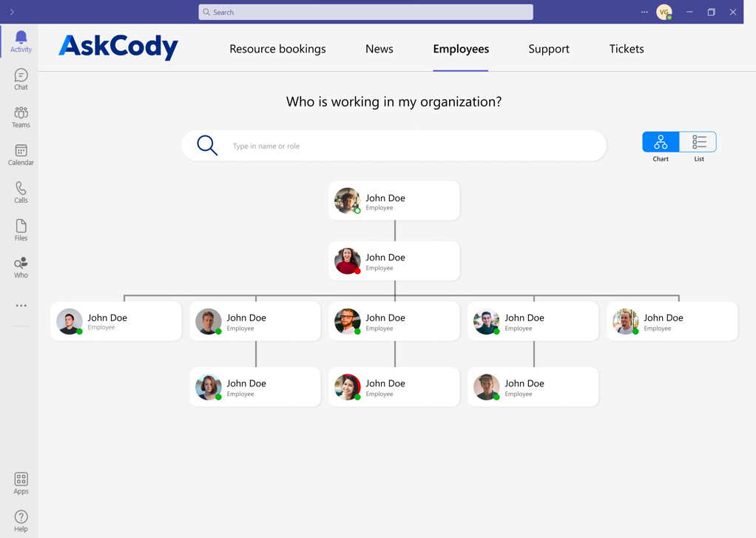Open the News tab

[379, 49]
